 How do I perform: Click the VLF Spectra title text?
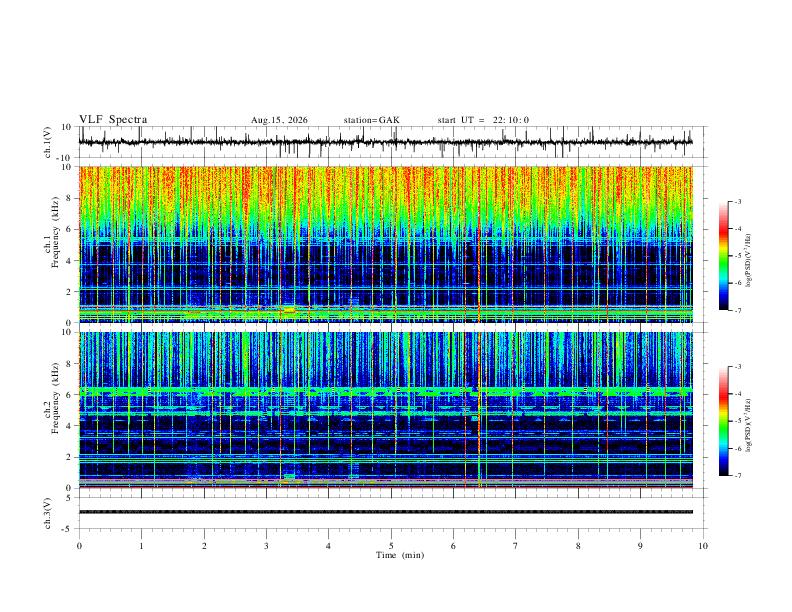tap(113, 120)
